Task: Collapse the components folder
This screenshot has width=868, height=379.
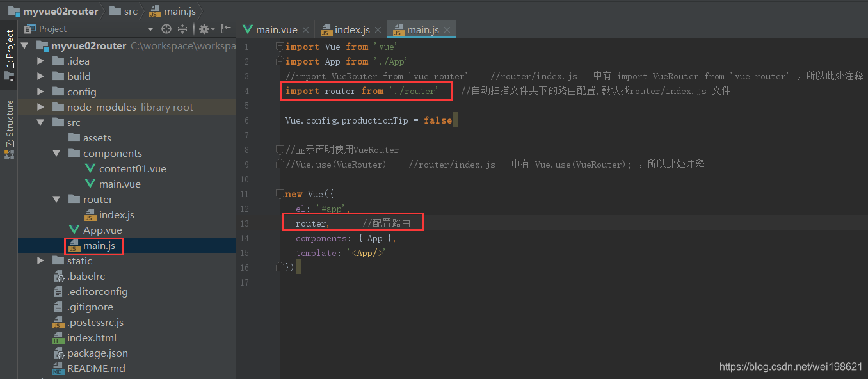Action: [56, 154]
